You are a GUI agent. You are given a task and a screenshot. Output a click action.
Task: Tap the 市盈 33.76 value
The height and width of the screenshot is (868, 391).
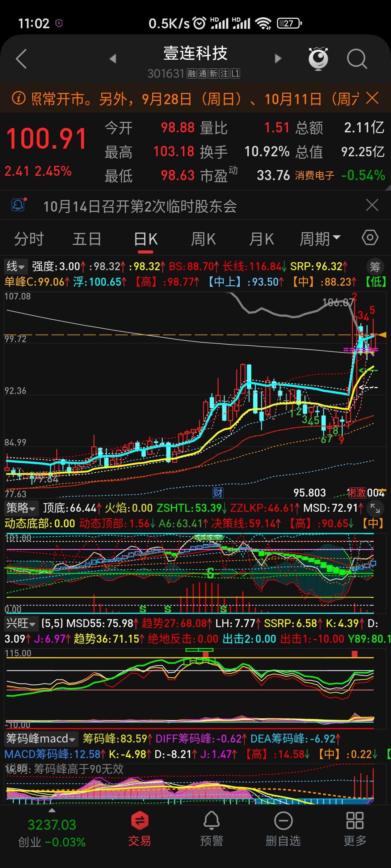(x=273, y=175)
